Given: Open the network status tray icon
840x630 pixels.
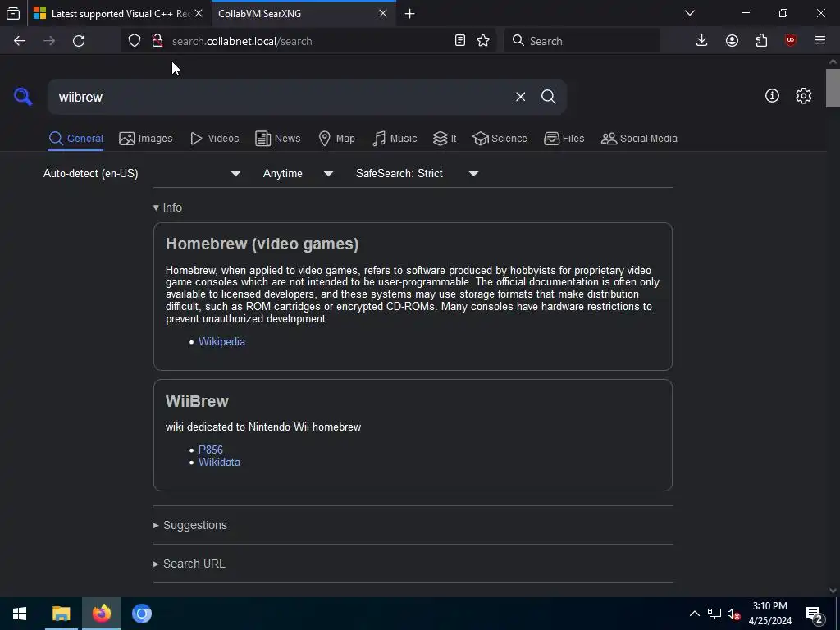Looking at the screenshot, I should coord(714,614).
